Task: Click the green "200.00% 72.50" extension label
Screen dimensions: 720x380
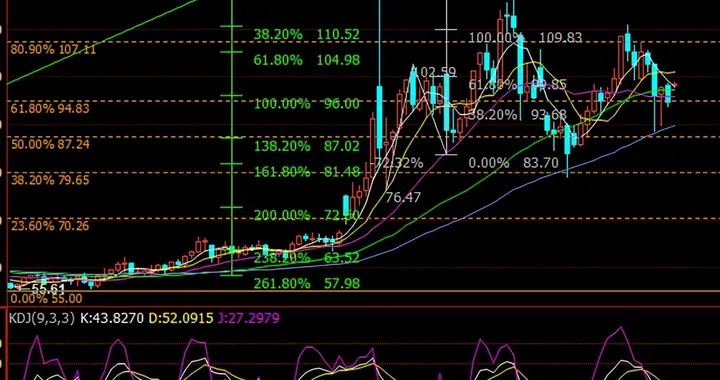Action: click(306, 215)
